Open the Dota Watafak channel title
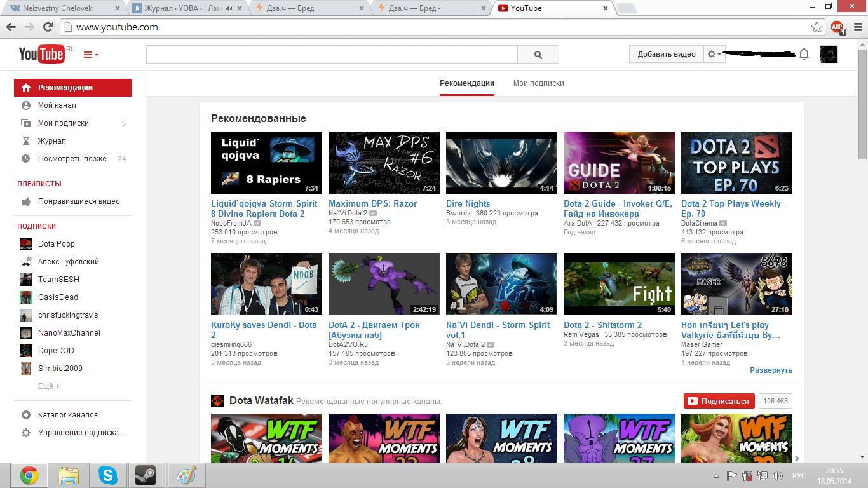 (261, 401)
